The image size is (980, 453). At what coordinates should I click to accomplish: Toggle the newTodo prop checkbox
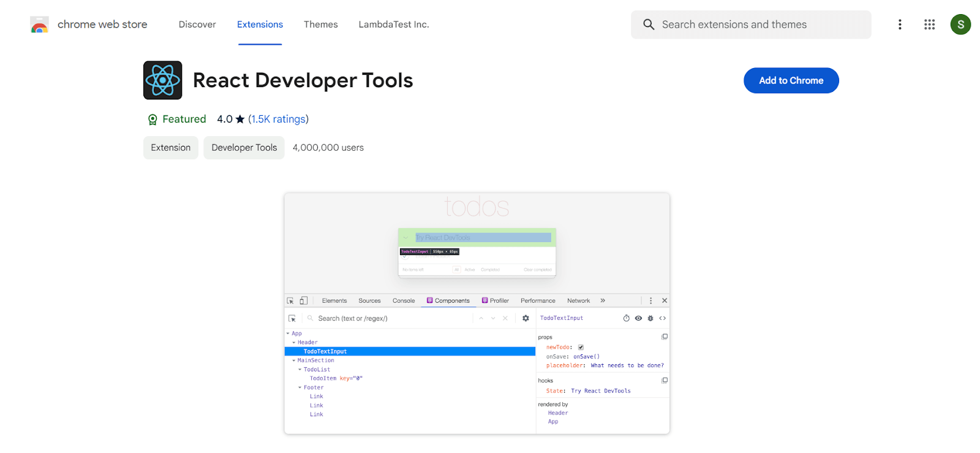pos(581,348)
